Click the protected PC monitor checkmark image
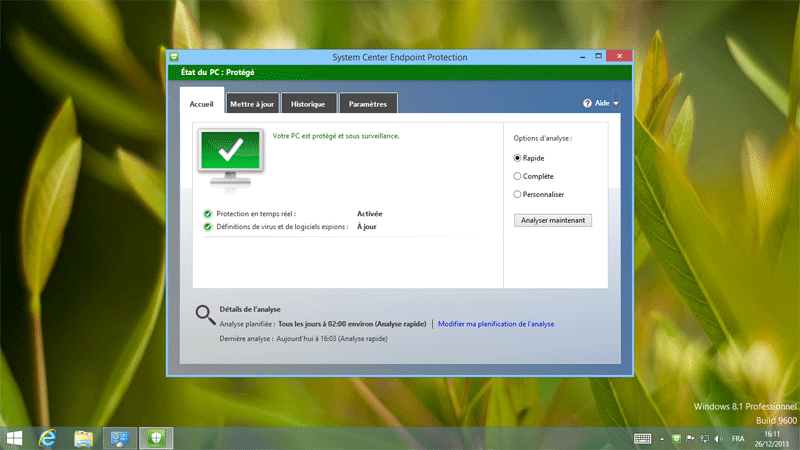This screenshot has height=450, width=800. pyautogui.click(x=231, y=159)
